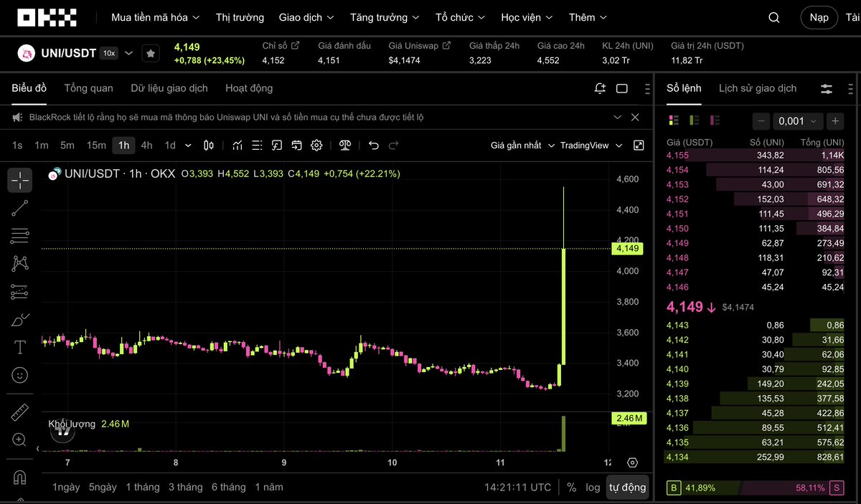Click the Nạp deposit button
The width and height of the screenshot is (861, 504).
819,17
